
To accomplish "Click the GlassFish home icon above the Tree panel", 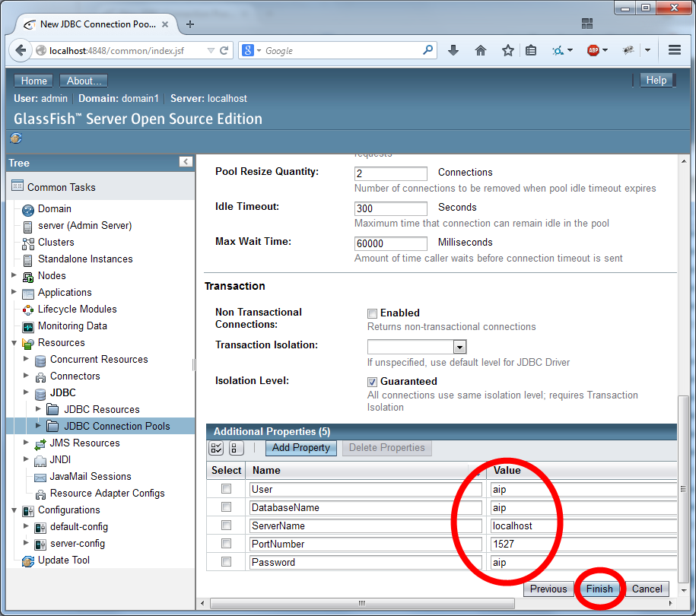I will coord(16,138).
